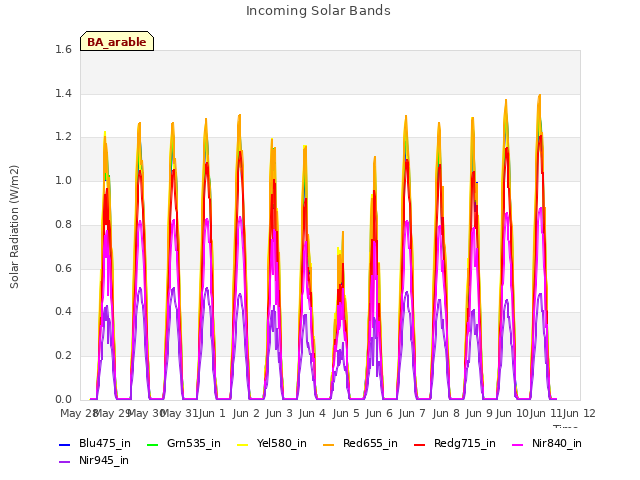Click the Incoming Solar Bands chart title
Image resolution: width=640 pixels, height=480 pixels.
tap(318, 11)
